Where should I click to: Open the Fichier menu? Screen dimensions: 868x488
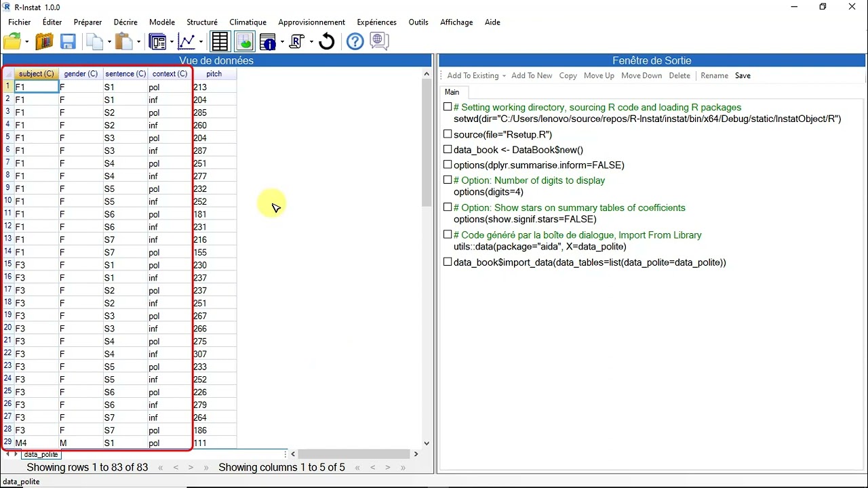pyautogui.click(x=20, y=22)
